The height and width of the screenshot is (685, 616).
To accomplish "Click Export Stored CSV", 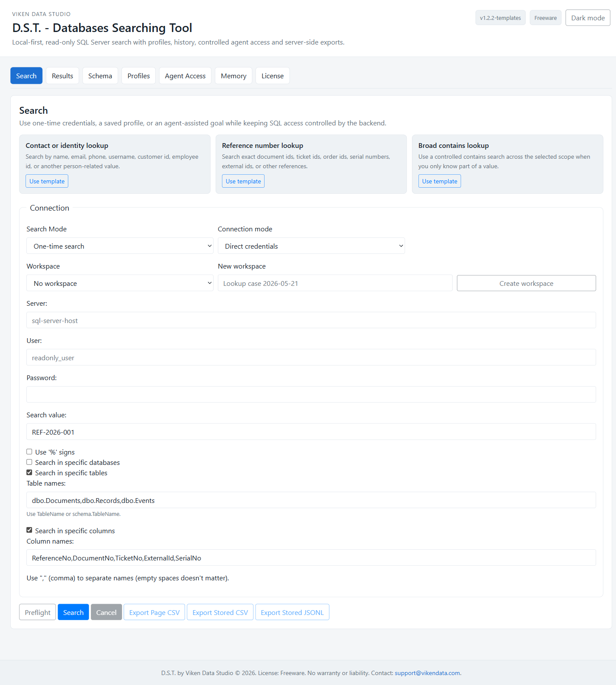I will coord(220,612).
